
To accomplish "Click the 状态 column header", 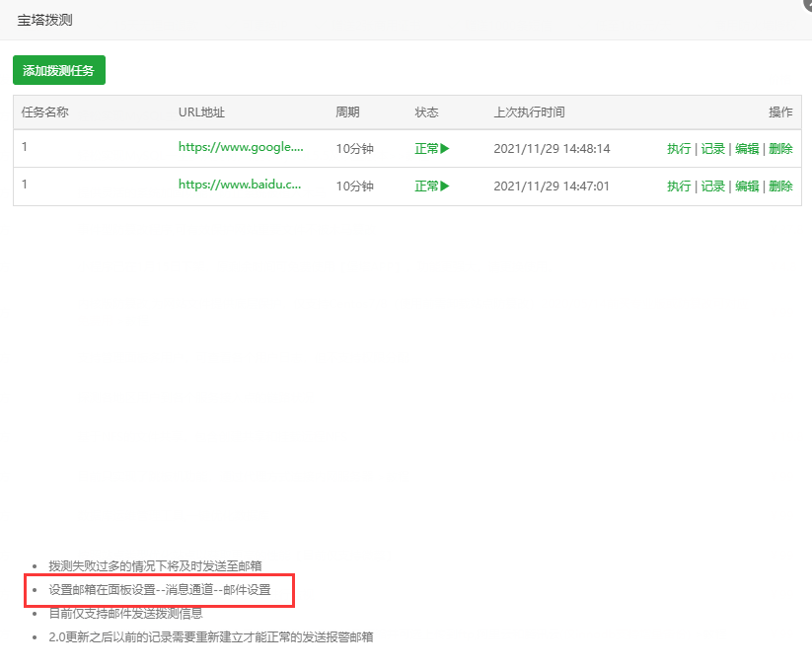I will [x=426, y=112].
